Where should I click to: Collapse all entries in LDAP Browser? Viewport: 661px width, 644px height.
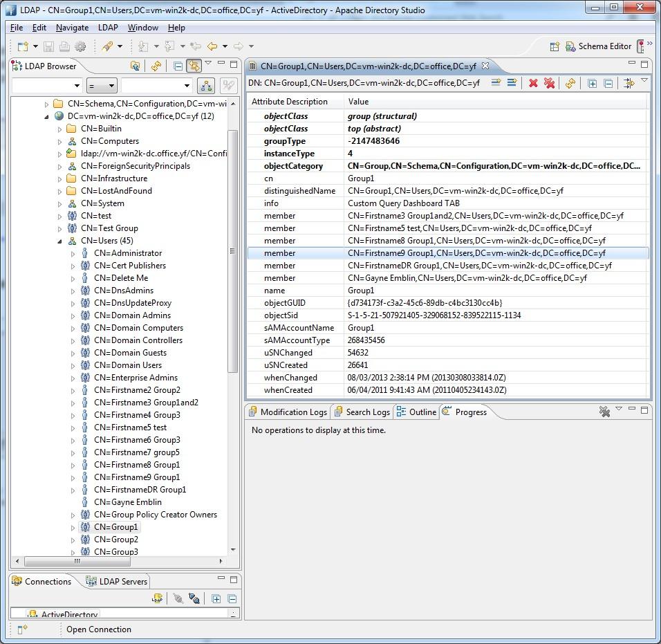[x=178, y=66]
